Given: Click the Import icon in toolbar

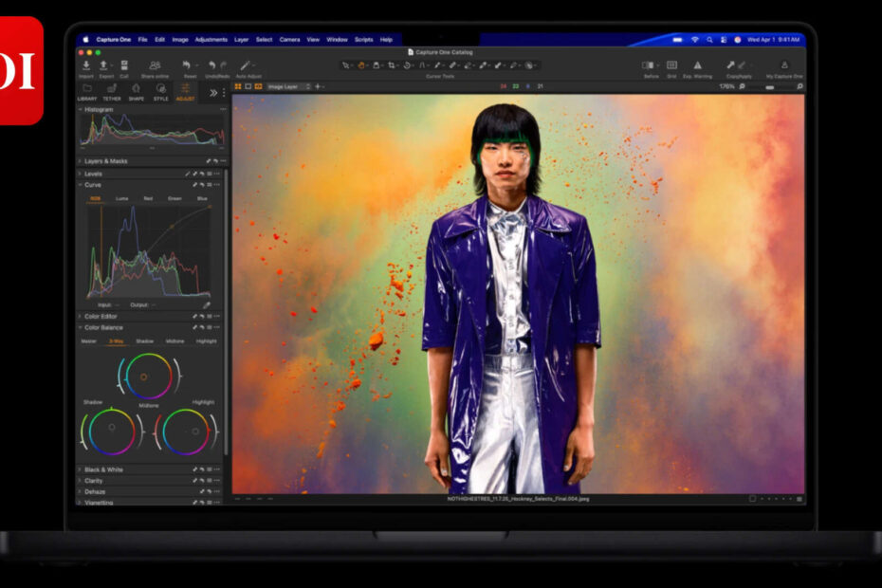Looking at the screenshot, I should (86, 65).
